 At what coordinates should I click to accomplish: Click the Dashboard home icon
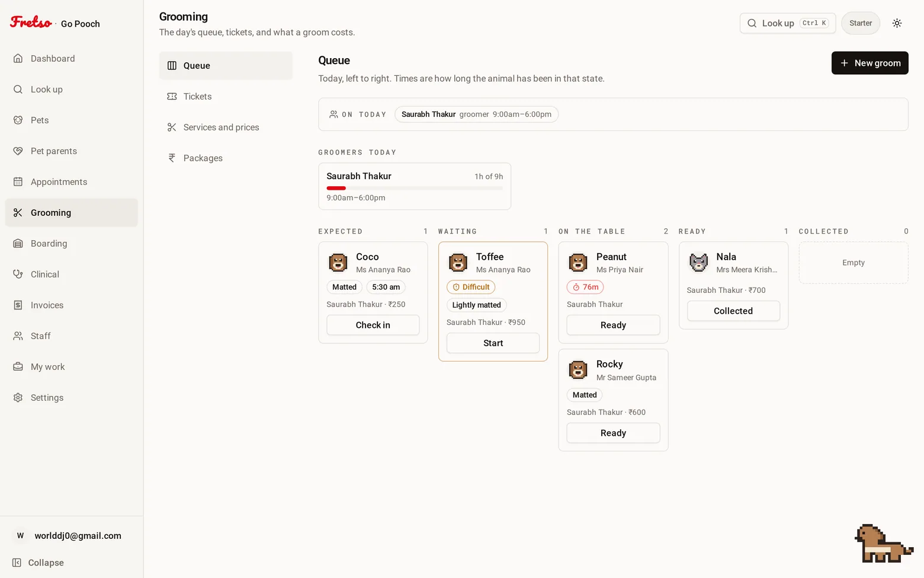[18, 58]
